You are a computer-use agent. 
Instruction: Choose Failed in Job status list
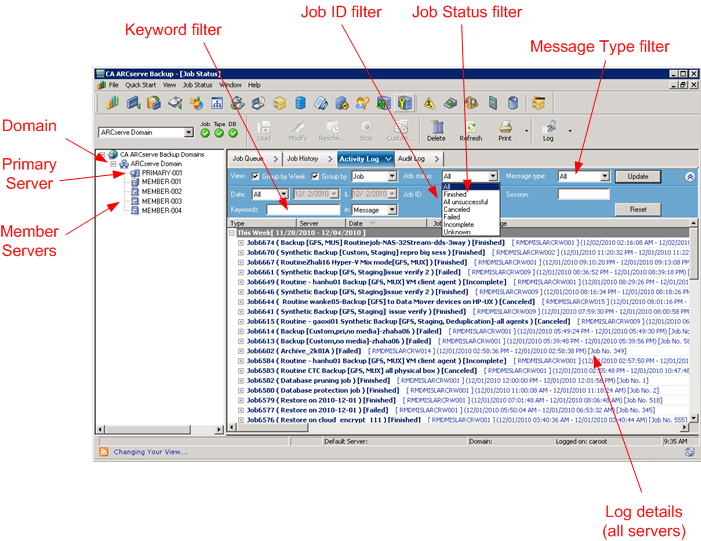coord(470,217)
